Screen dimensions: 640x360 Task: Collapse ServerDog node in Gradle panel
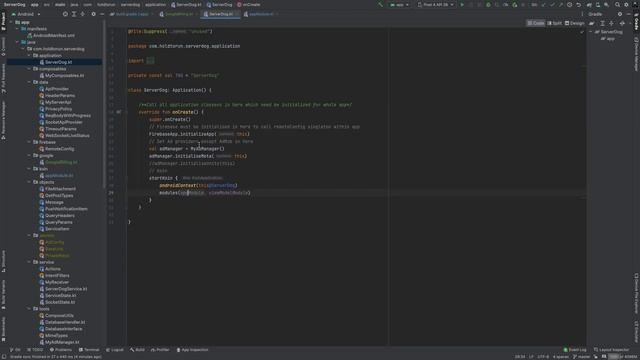click(x=591, y=32)
